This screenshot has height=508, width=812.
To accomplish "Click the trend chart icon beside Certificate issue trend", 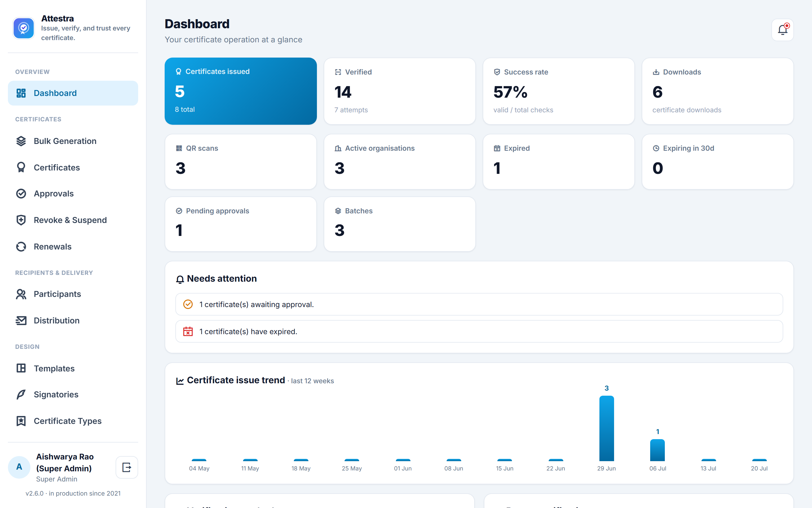I will 180,381.
